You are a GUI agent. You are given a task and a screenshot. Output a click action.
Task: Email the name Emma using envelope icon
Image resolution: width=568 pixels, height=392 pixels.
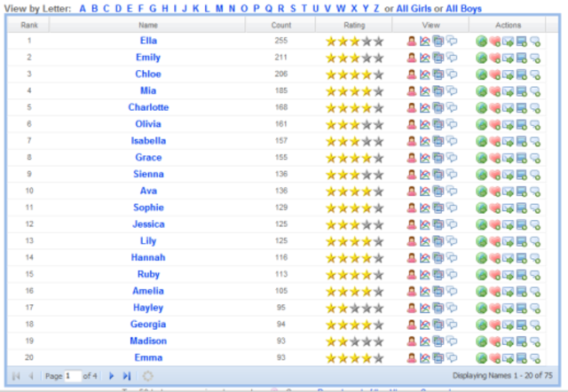coord(509,358)
